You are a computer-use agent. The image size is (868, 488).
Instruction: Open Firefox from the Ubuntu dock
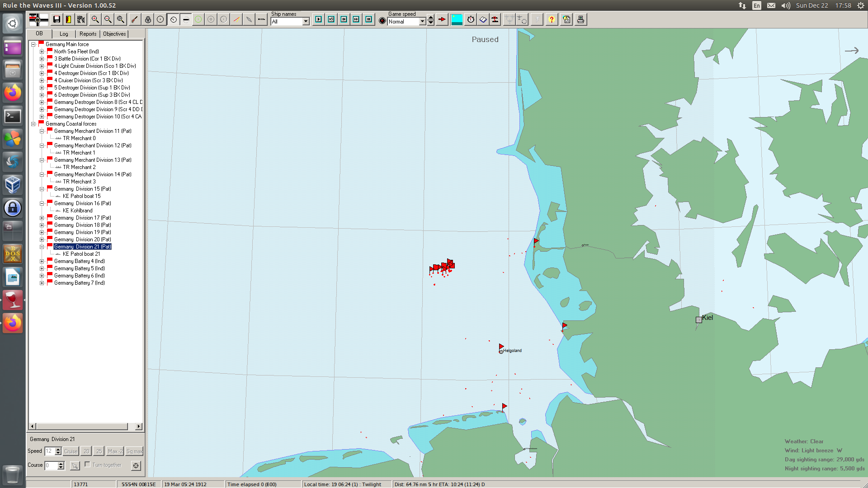tap(13, 93)
